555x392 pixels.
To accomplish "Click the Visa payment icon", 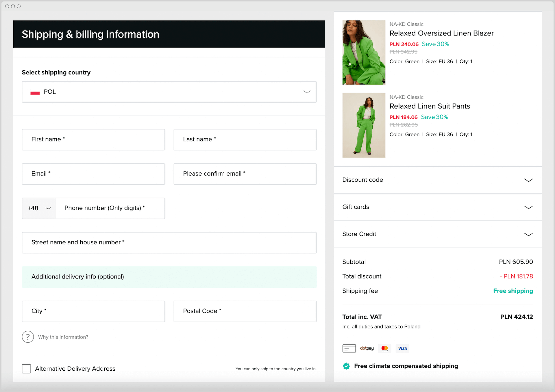I will [402, 348].
